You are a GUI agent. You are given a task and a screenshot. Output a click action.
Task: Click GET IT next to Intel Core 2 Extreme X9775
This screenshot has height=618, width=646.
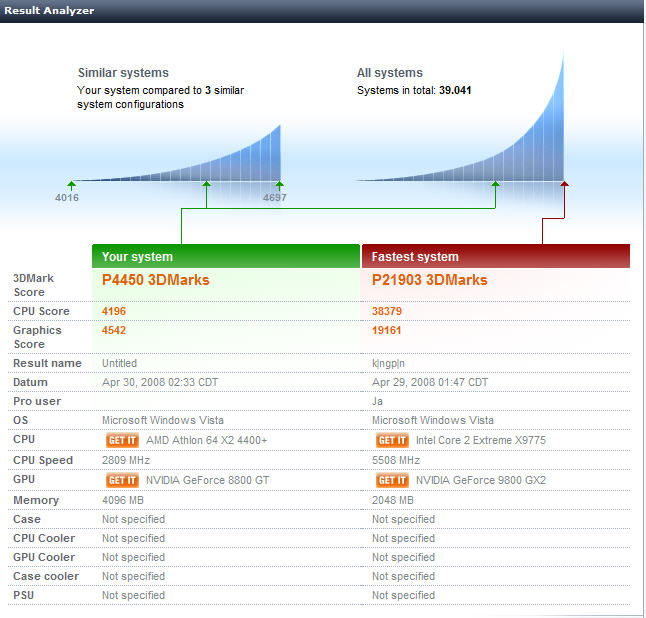(392, 440)
